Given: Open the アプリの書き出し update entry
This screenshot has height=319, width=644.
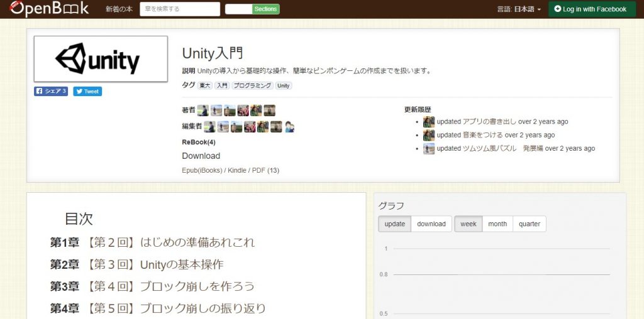Looking at the screenshot, I should [489, 122].
